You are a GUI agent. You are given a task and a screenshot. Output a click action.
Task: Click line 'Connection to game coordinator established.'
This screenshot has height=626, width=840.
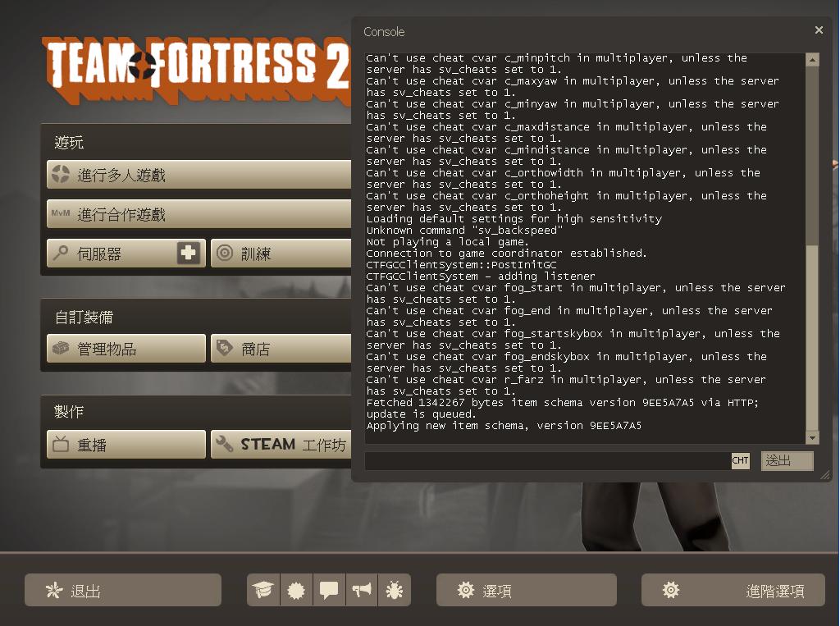[x=506, y=253]
